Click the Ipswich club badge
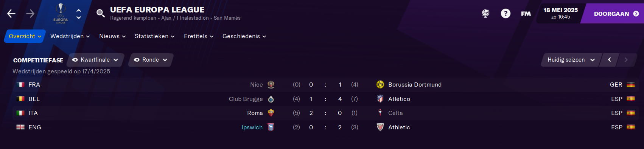 pyautogui.click(x=271, y=127)
